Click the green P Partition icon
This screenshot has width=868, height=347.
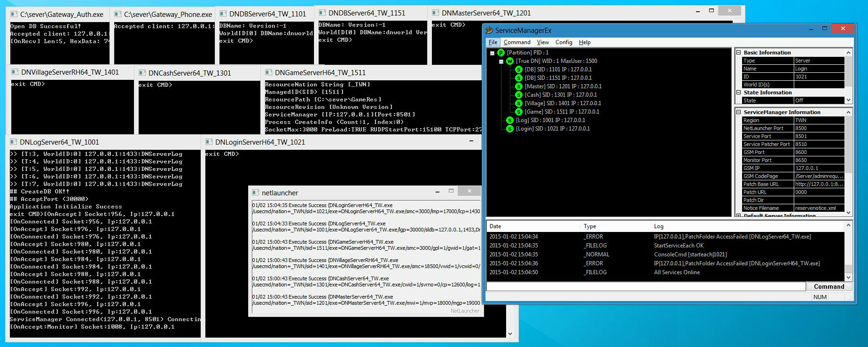pos(500,53)
